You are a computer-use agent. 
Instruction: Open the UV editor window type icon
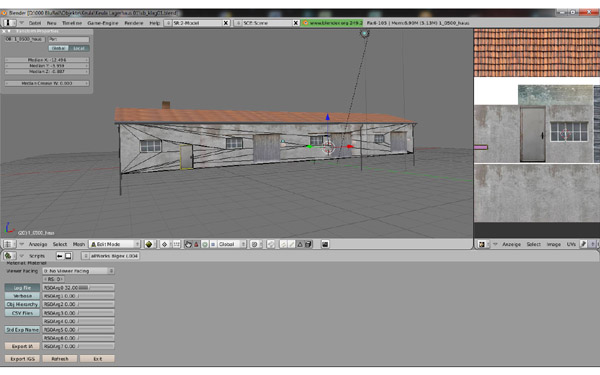[x=483, y=244]
